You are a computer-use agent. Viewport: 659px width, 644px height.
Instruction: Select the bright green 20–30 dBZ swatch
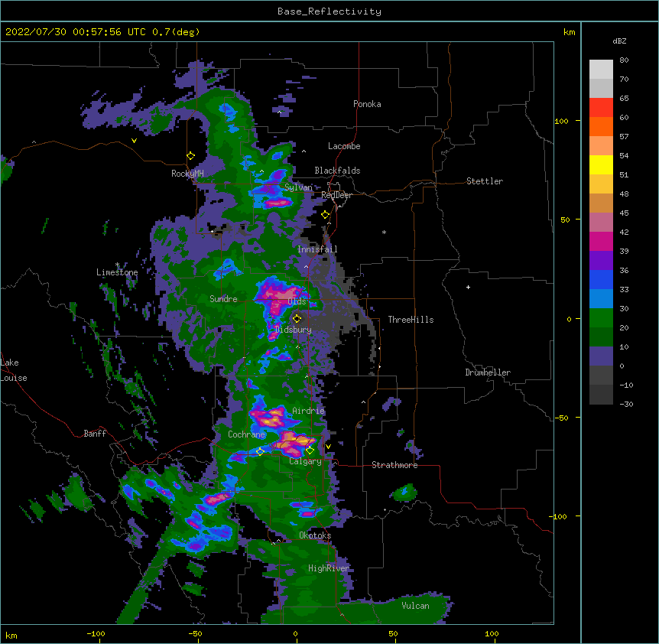point(601,318)
